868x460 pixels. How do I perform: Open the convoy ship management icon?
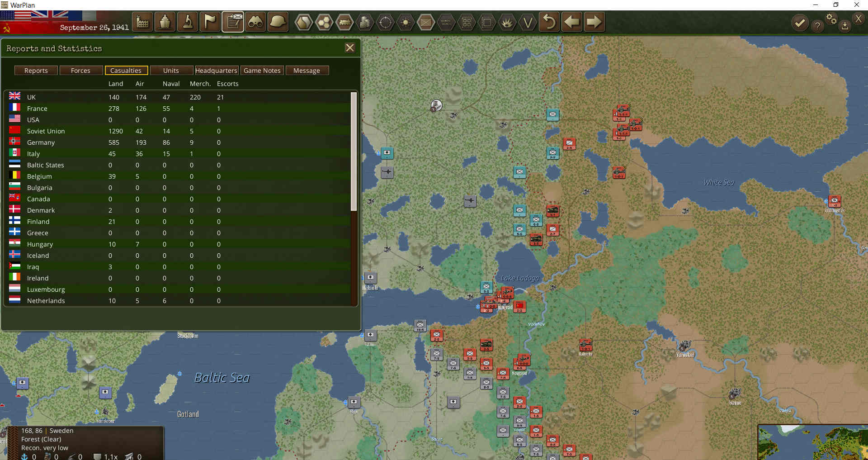(165, 22)
